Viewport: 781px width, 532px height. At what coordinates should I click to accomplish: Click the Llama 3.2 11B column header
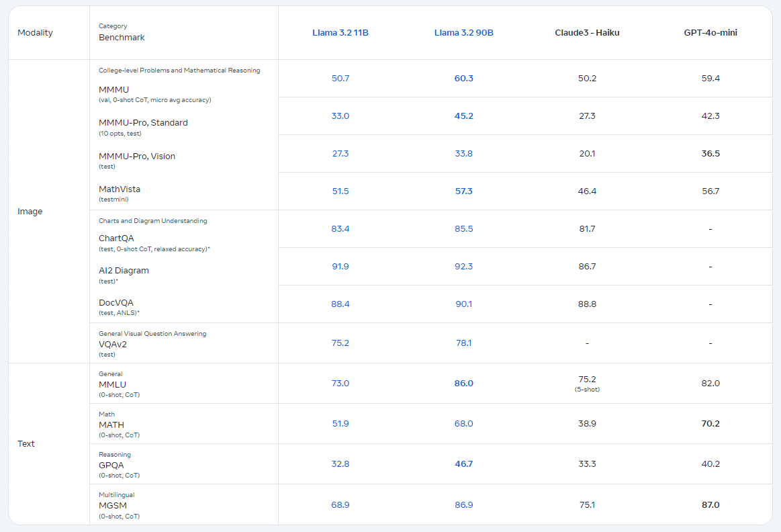(340, 32)
